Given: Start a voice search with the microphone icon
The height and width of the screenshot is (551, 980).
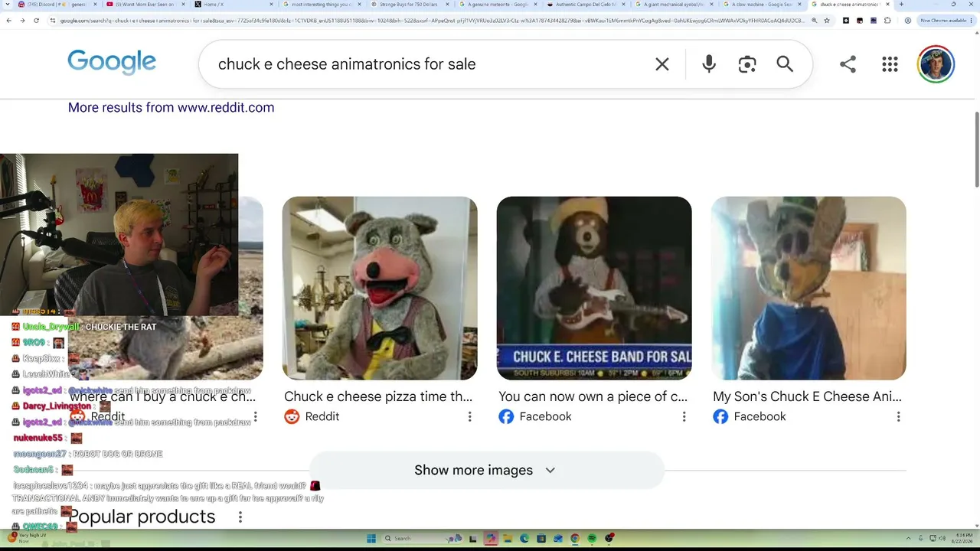Looking at the screenshot, I should [x=709, y=64].
